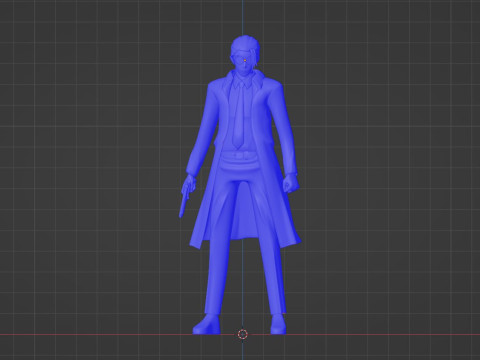480x360 pixels.
Task: Click the hand gripping the pistol
Action: coord(190,183)
